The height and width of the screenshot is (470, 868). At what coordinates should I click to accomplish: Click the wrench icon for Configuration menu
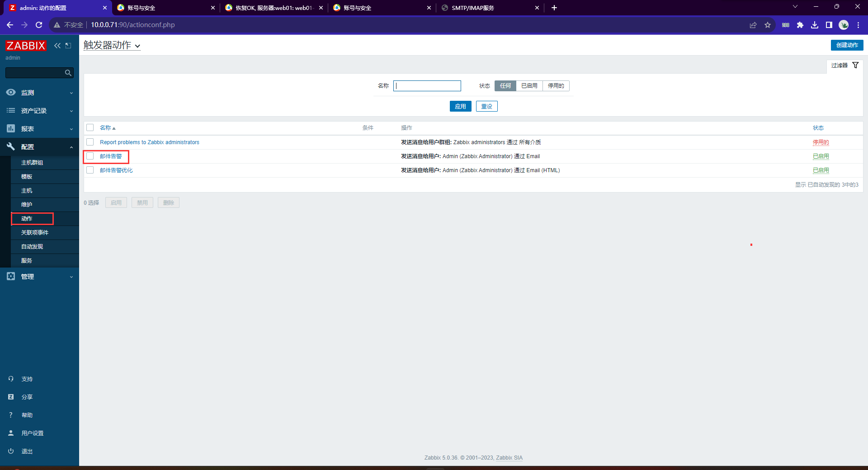pyautogui.click(x=11, y=146)
